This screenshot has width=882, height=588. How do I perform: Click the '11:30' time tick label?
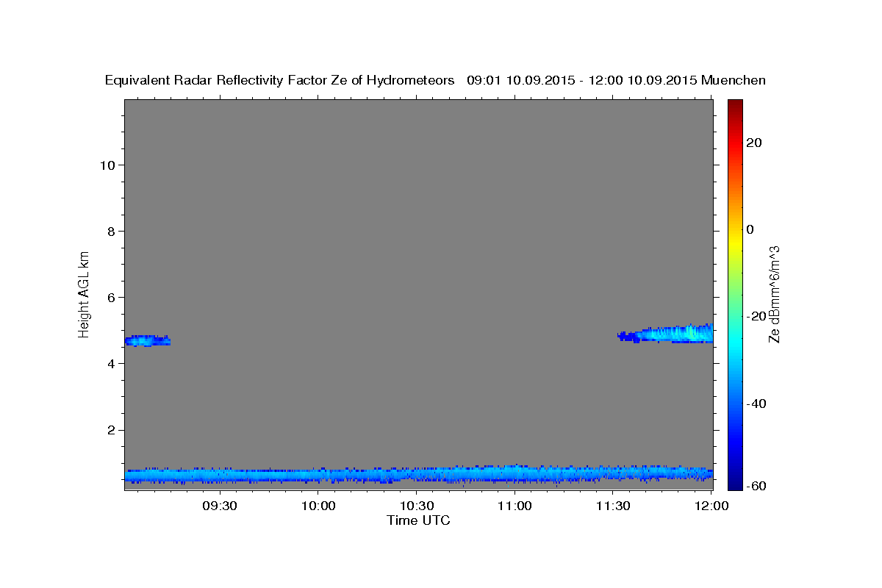[612, 506]
